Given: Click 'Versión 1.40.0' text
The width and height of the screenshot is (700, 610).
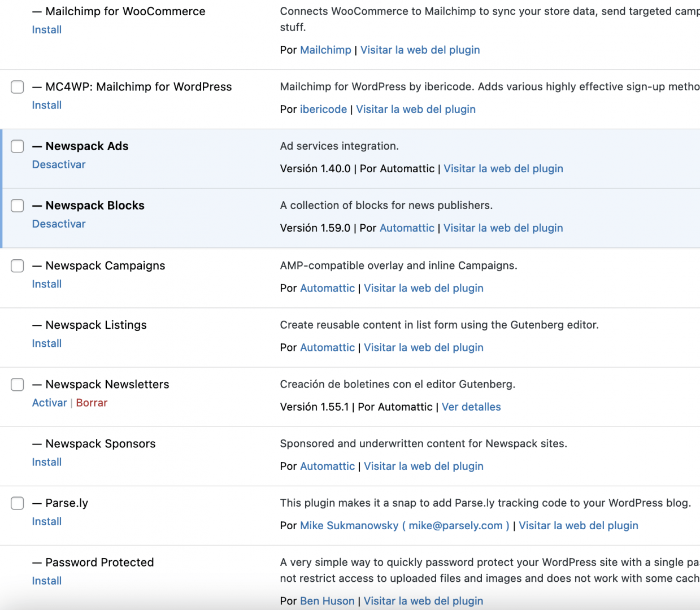Looking at the screenshot, I should click(315, 168).
